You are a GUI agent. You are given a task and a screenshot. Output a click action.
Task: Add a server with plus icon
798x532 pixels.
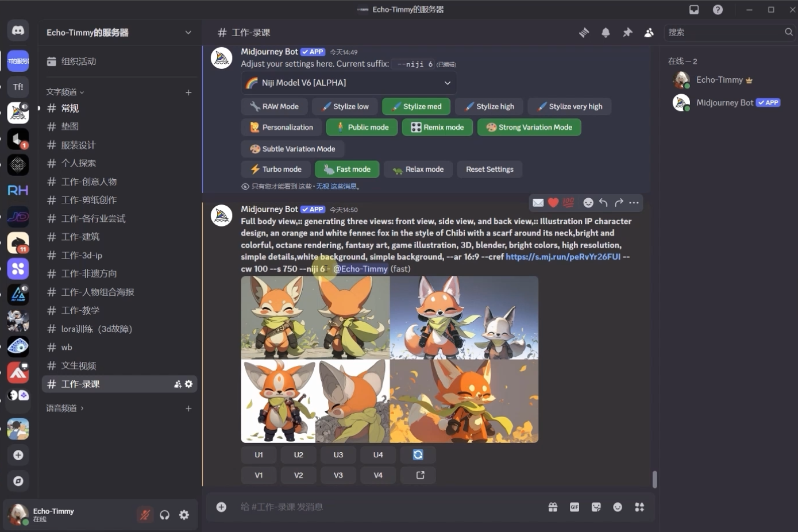point(18,455)
